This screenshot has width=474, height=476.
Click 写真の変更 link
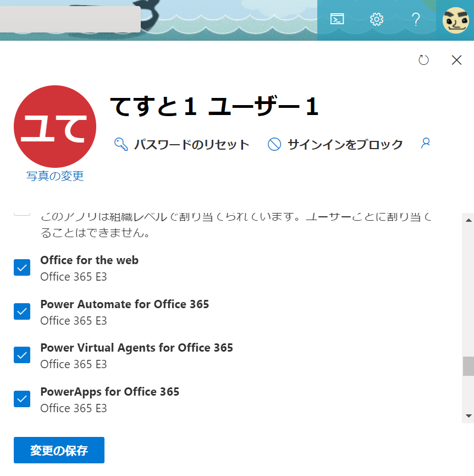pyautogui.click(x=55, y=176)
